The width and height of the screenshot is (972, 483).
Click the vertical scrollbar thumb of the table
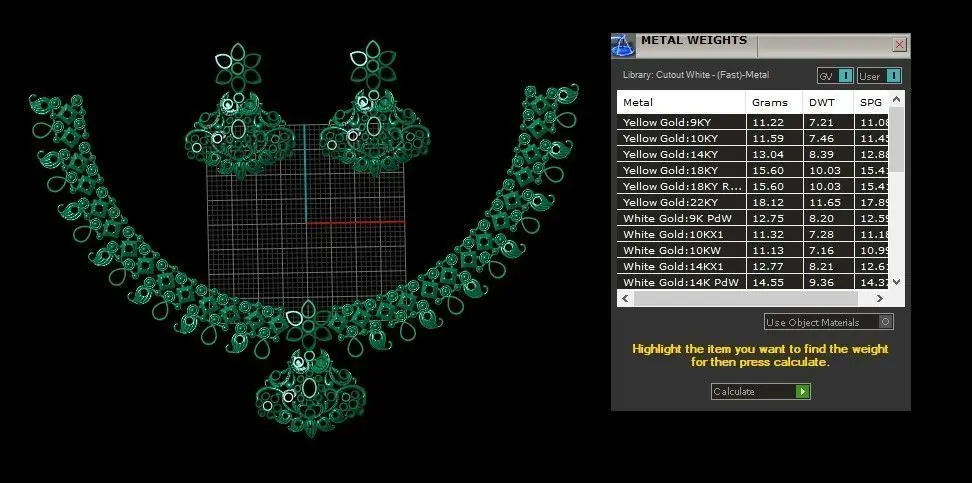pos(896,140)
